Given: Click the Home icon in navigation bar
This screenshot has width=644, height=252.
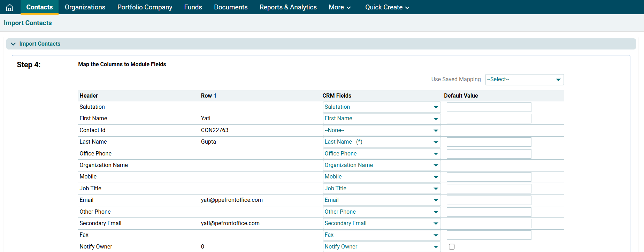Looking at the screenshot, I should click(x=10, y=7).
